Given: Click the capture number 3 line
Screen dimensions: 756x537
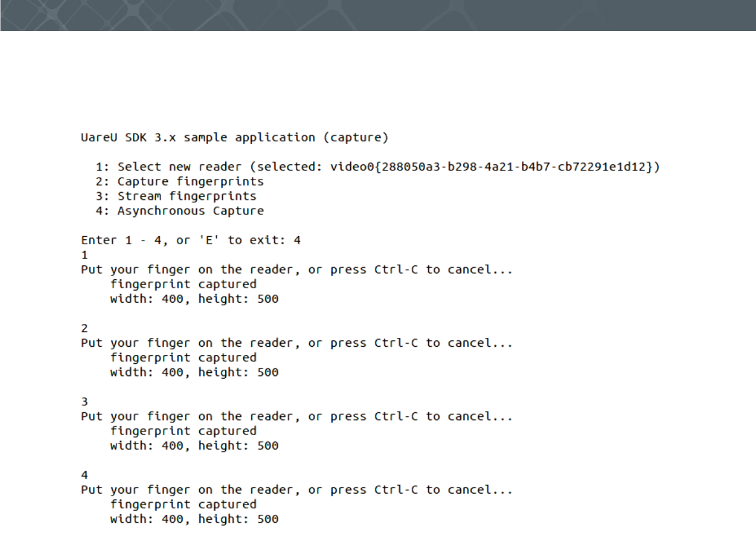Looking at the screenshot, I should pyautogui.click(x=85, y=401).
